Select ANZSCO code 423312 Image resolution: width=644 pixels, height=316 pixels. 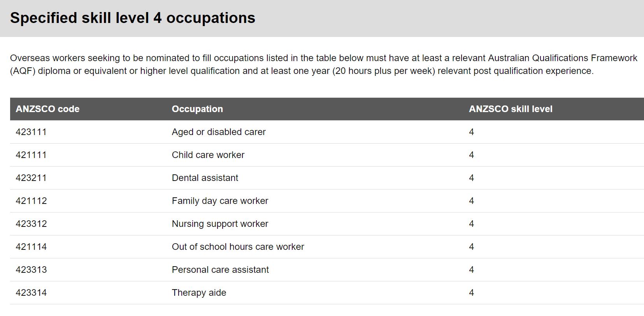tap(31, 224)
